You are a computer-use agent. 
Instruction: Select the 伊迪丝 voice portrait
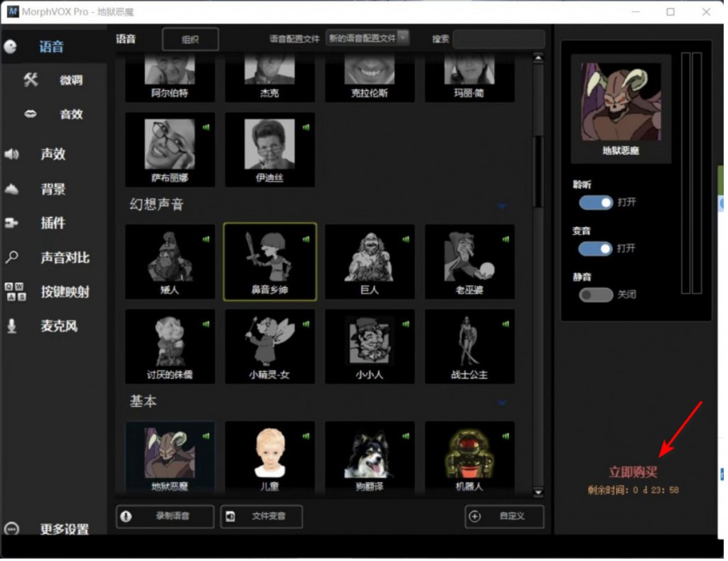tap(269, 144)
